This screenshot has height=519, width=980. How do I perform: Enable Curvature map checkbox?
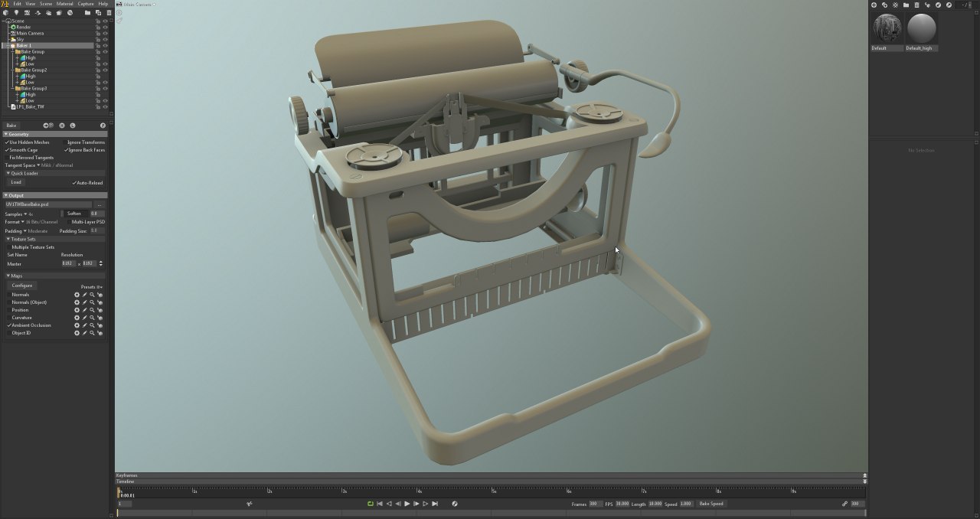[x=9, y=318]
